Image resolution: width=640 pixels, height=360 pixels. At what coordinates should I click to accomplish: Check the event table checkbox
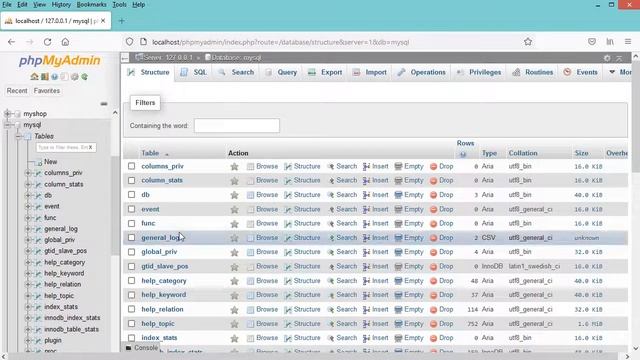click(x=131, y=209)
